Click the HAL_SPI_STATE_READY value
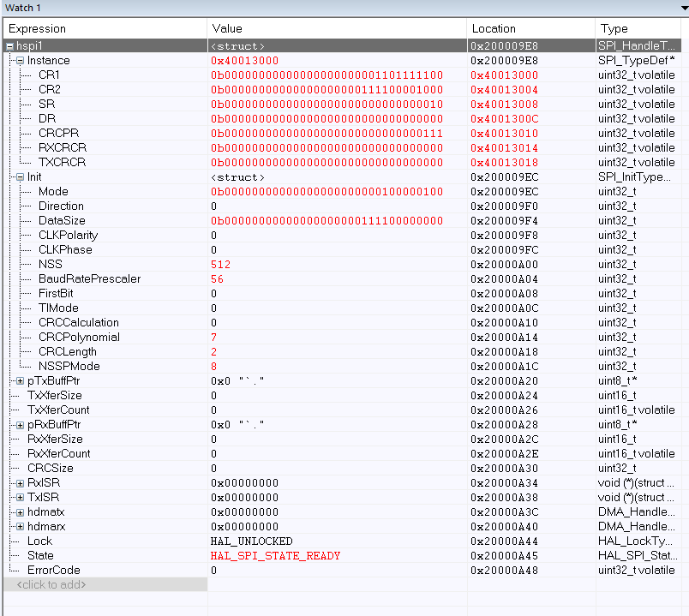Image resolution: width=689 pixels, height=616 pixels. click(275, 556)
